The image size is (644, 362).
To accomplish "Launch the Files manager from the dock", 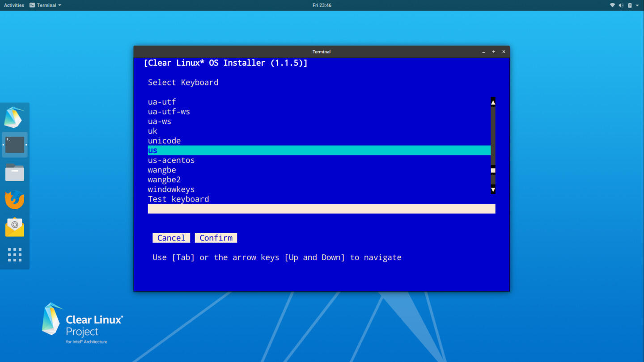I will pyautogui.click(x=15, y=172).
